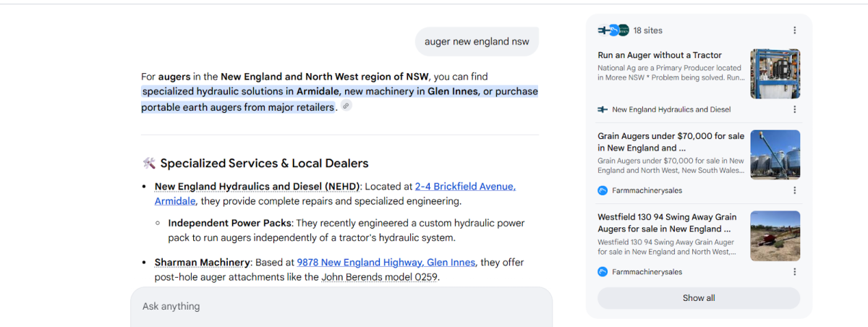Click the Farmmachinerysales favicon under Grain Augers
Viewport: 868px width, 327px height.
pos(603,191)
